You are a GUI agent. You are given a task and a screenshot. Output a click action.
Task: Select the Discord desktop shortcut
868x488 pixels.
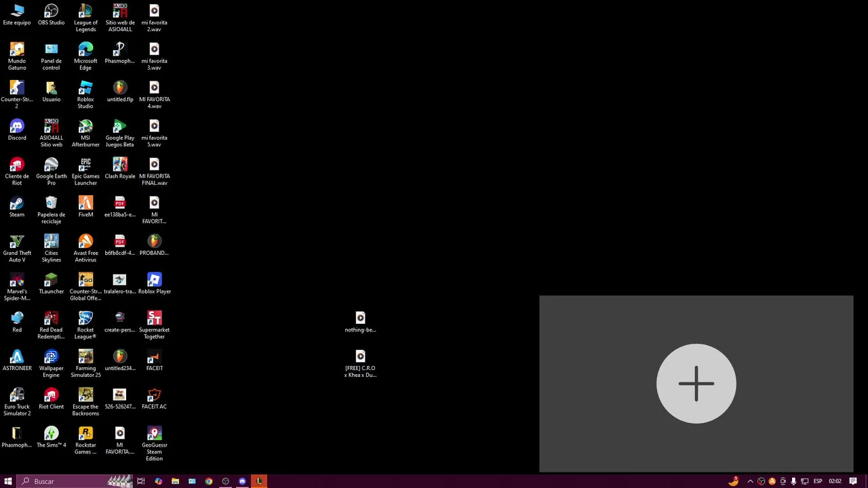coord(17,130)
